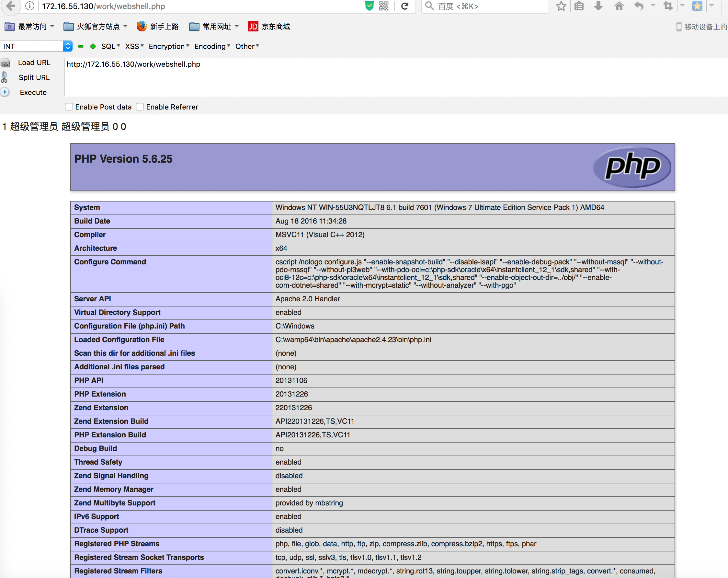Click the QR code icon in address bar
Screen dimensions: 728x578
click(x=383, y=6)
